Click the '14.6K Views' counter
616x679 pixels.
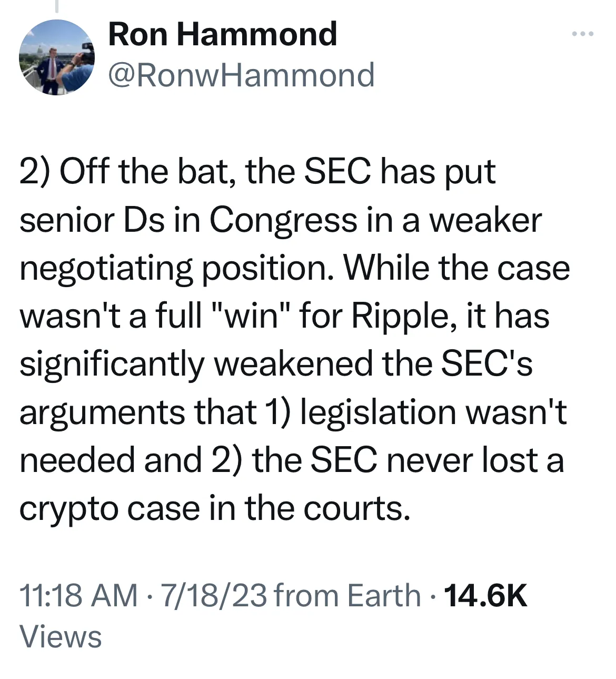pos(485,596)
